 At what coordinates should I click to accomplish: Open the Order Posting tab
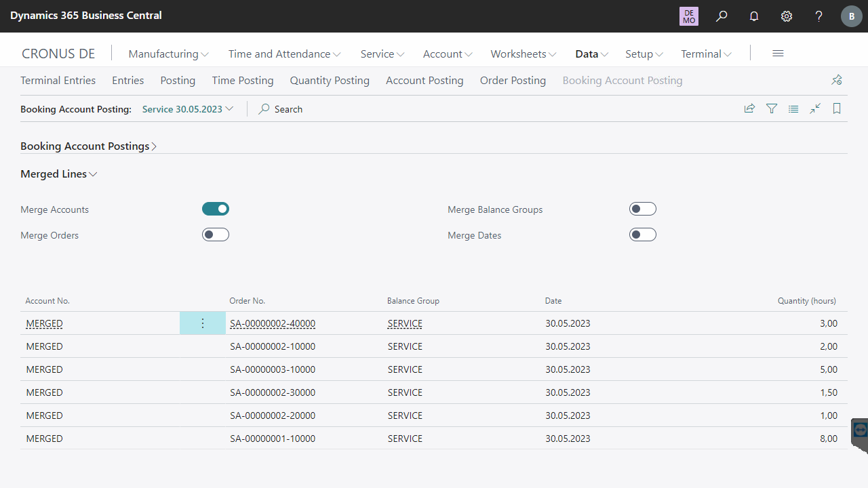tap(513, 80)
